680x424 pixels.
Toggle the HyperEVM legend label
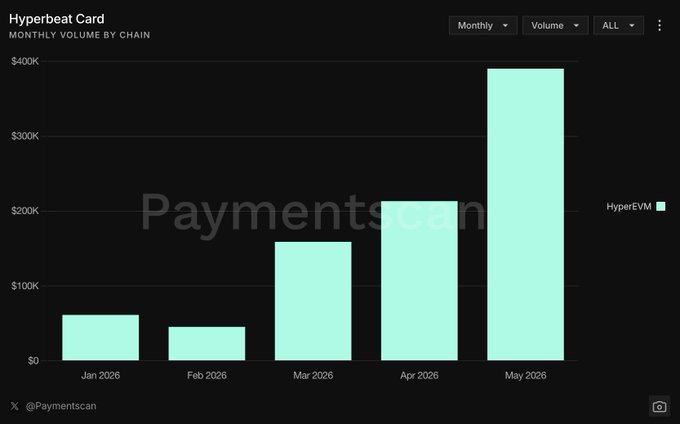(x=629, y=206)
